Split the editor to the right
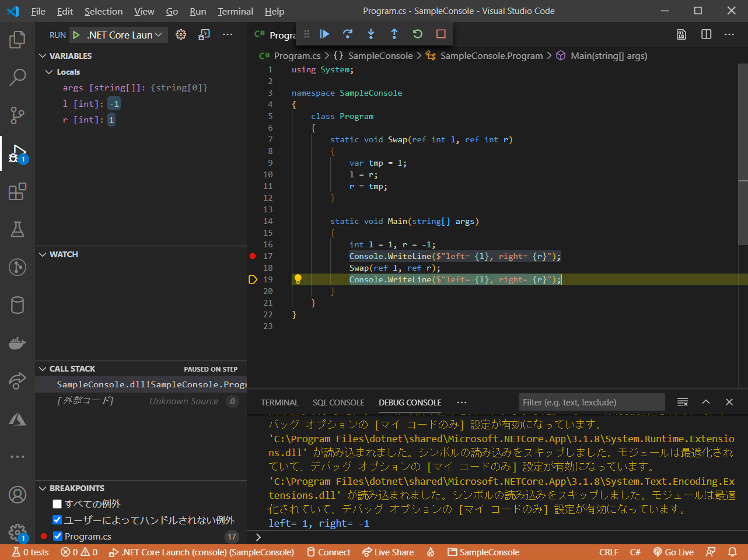 coord(706,34)
